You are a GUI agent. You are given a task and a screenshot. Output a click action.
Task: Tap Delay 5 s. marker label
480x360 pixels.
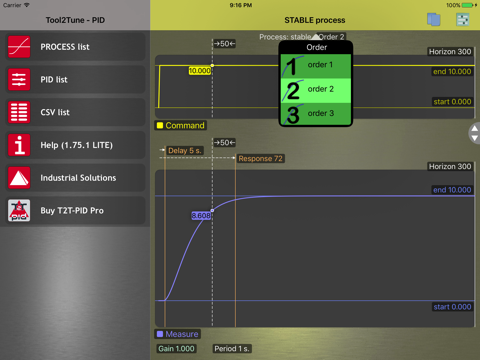click(x=184, y=151)
